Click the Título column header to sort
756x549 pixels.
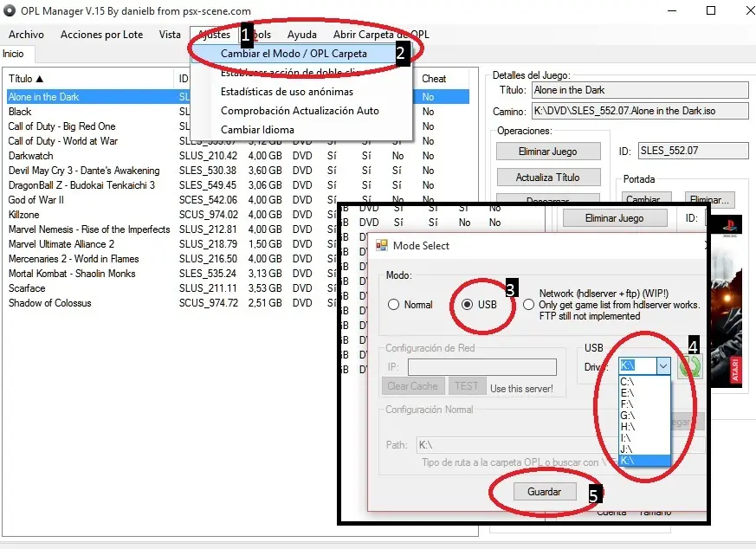coord(88,79)
